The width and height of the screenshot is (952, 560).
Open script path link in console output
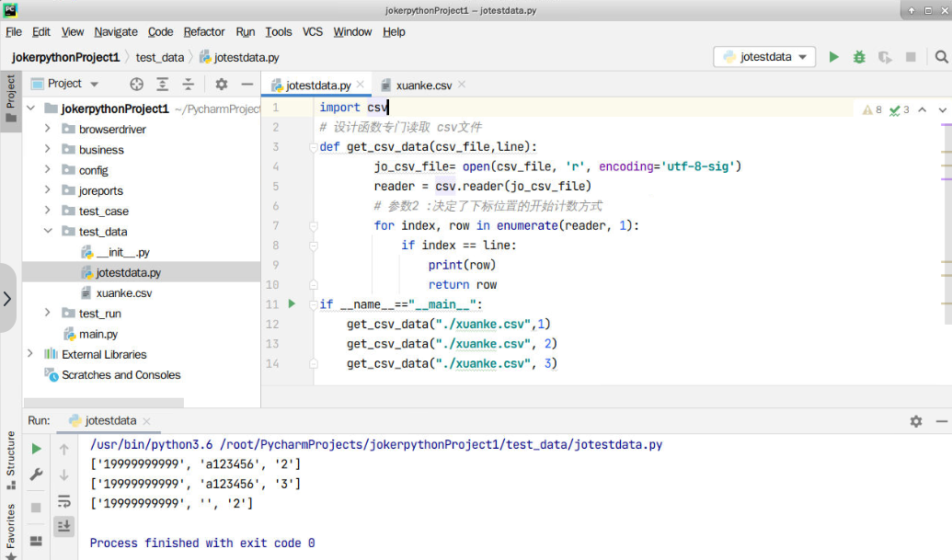[442, 444]
